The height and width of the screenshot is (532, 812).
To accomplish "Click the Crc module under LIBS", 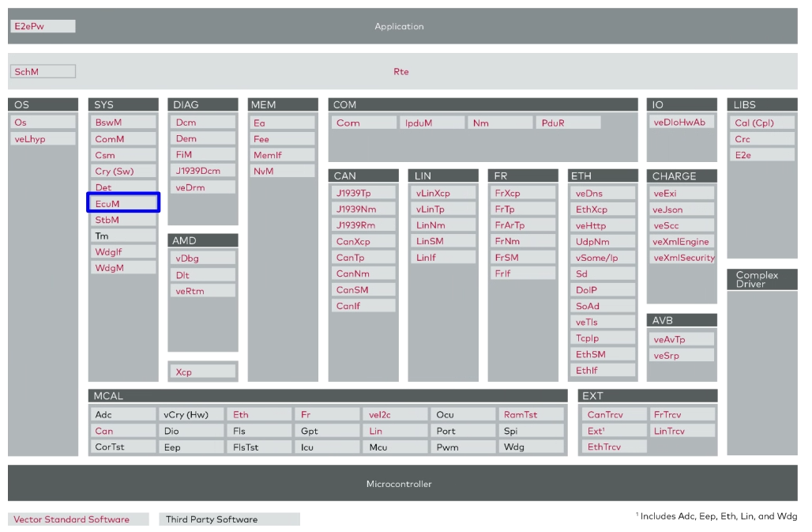I will [762, 139].
